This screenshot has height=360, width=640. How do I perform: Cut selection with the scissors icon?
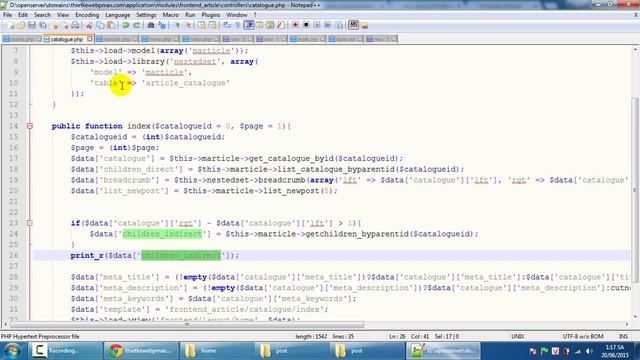[x=89, y=25]
